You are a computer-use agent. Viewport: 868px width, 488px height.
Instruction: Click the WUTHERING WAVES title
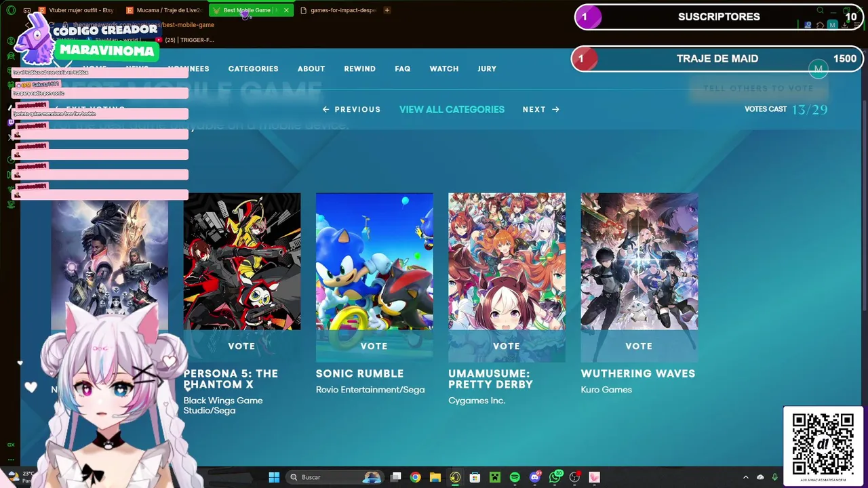click(638, 373)
